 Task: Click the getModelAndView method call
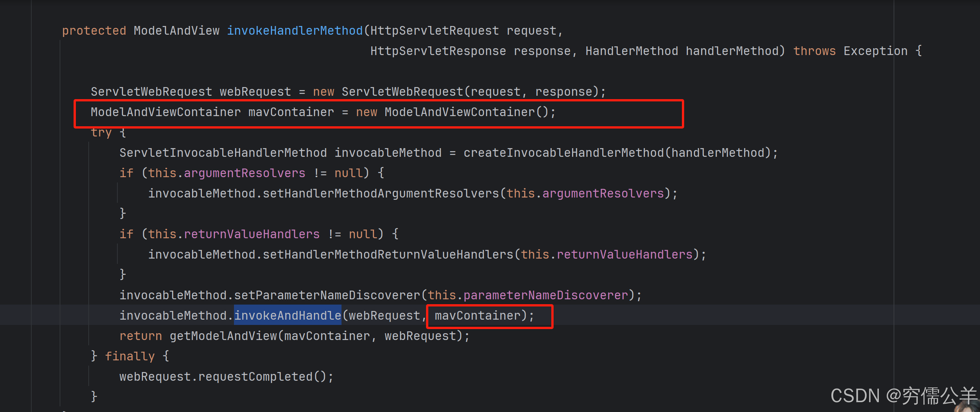point(223,336)
